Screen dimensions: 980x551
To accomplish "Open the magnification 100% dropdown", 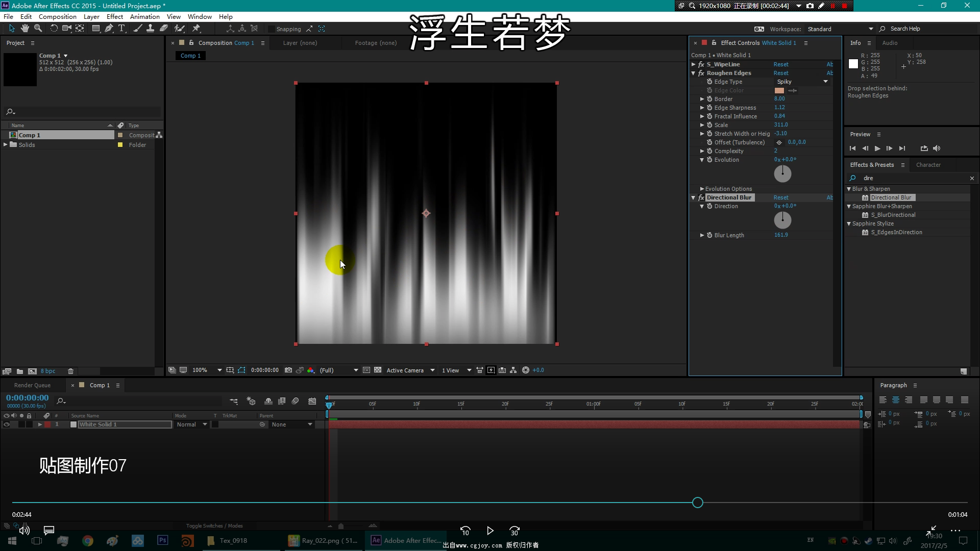I will click(x=207, y=370).
